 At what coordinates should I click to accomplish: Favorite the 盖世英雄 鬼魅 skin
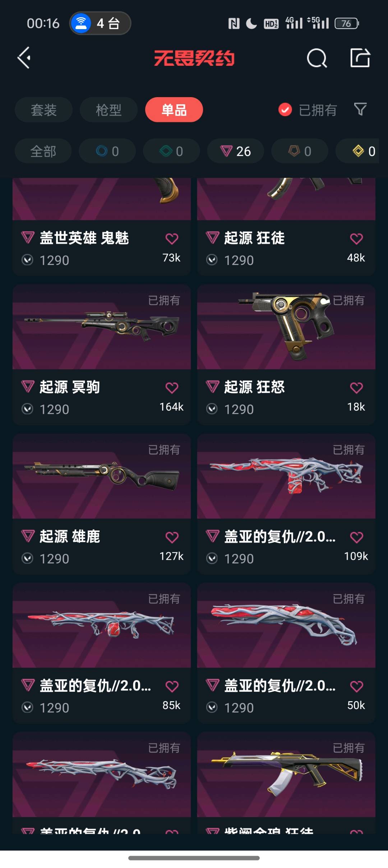click(x=172, y=239)
